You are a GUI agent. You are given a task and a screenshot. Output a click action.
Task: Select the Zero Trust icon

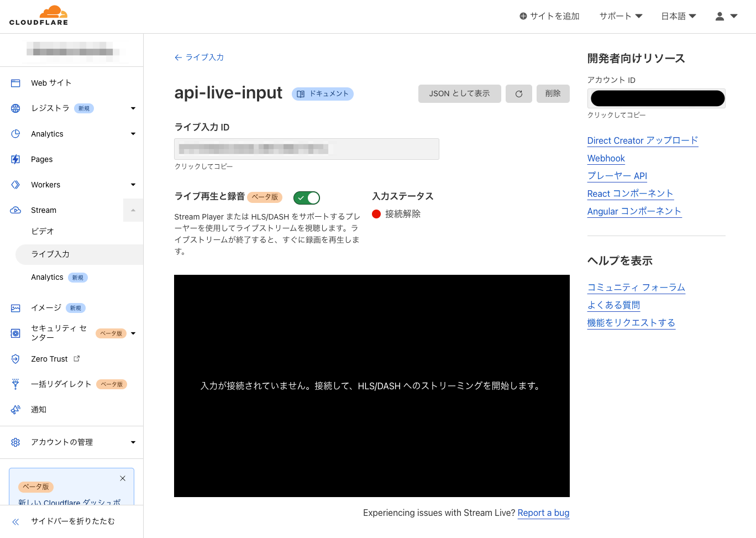(x=15, y=358)
